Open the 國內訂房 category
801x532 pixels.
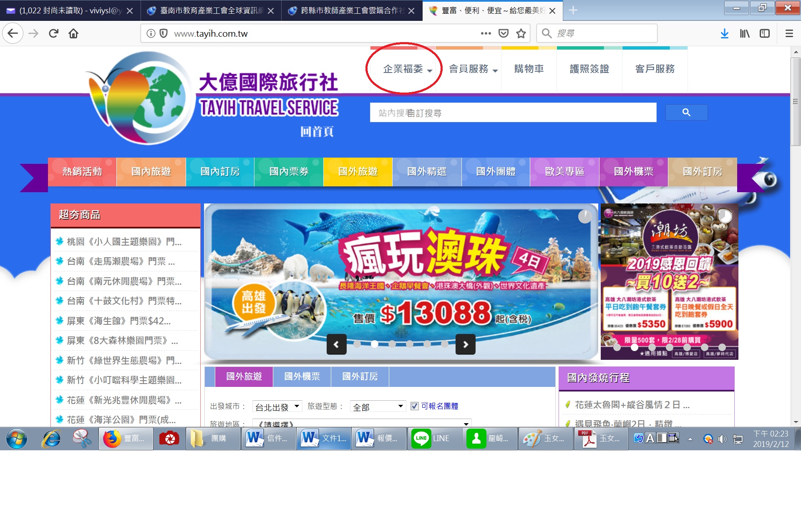tap(220, 171)
